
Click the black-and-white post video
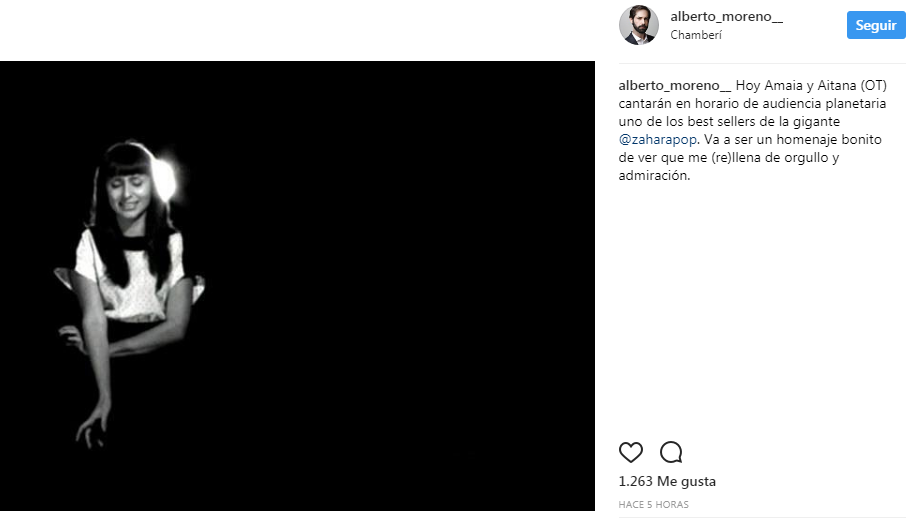point(297,286)
